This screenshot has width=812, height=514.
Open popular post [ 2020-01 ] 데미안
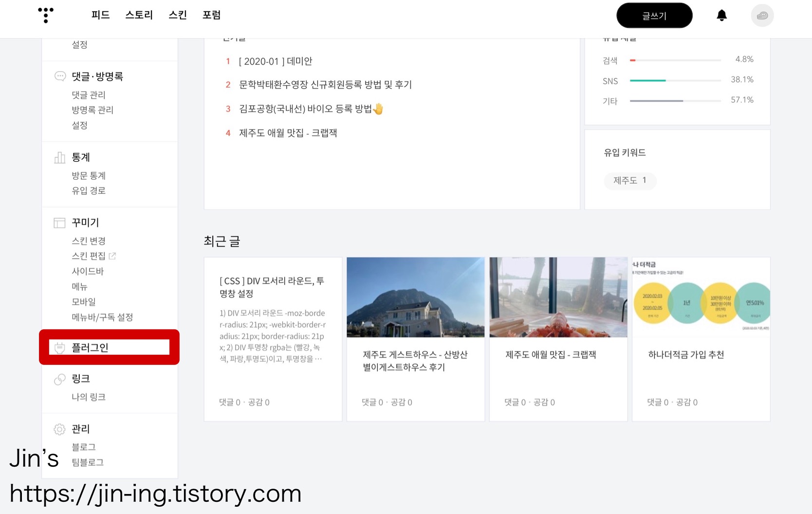(x=276, y=61)
